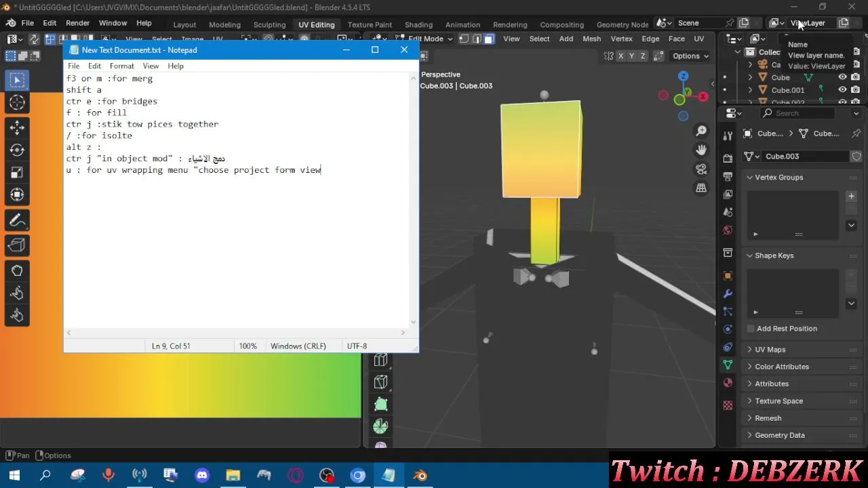Open the Vertex menu in 3D viewport

point(622,39)
